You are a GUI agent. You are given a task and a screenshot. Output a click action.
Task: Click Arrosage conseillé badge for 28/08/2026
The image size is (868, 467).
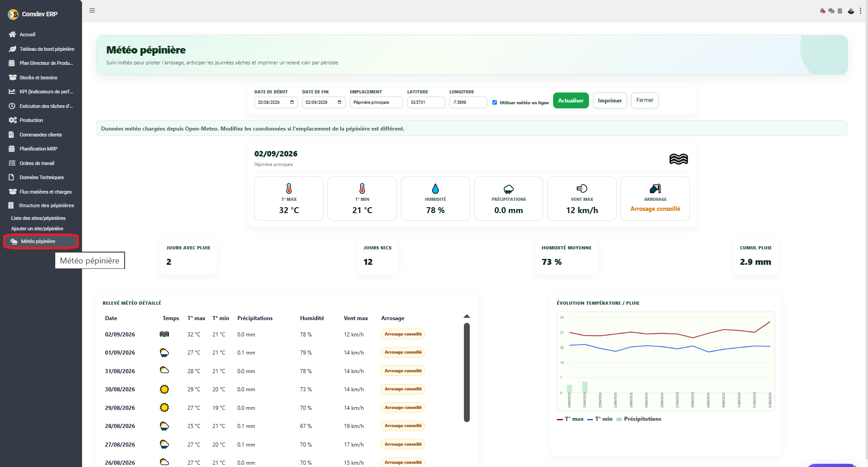click(x=403, y=426)
